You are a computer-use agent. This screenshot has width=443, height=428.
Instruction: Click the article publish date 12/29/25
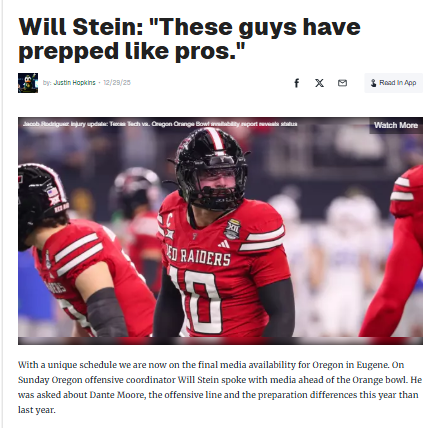tap(117, 83)
